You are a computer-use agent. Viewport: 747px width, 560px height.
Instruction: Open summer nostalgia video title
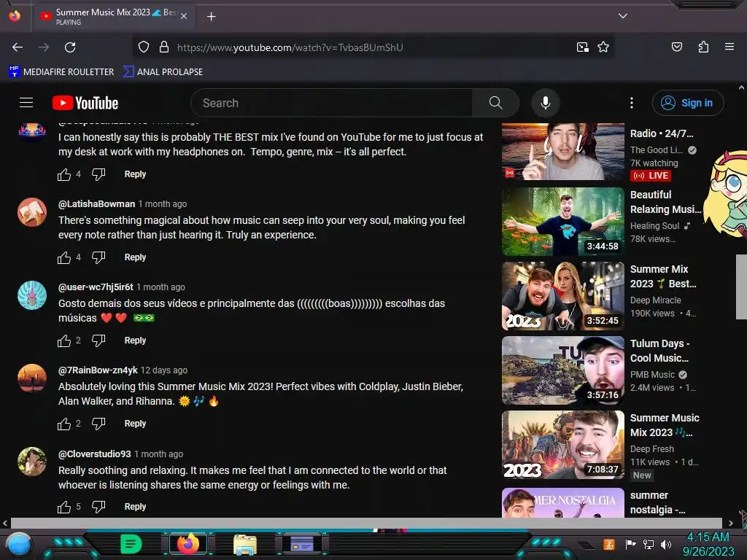coord(657,502)
